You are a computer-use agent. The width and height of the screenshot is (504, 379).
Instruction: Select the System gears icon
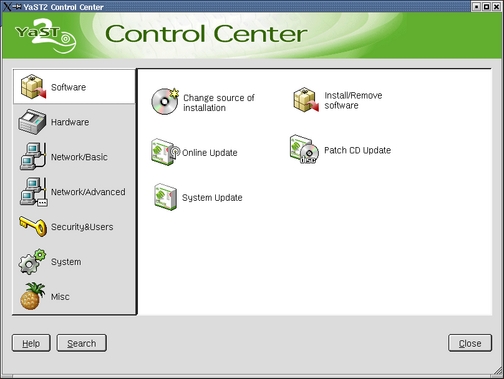coord(32,261)
